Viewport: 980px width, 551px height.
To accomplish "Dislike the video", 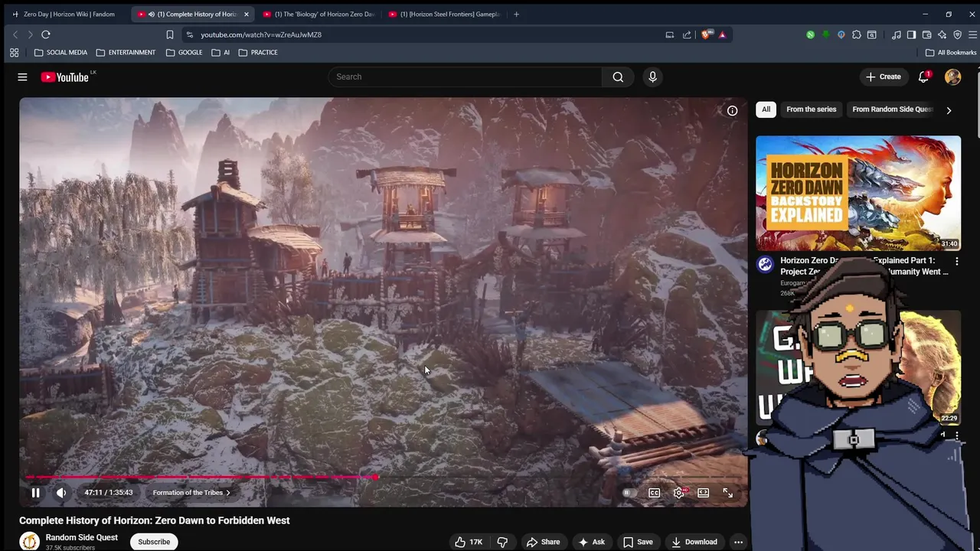I will tap(502, 542).
